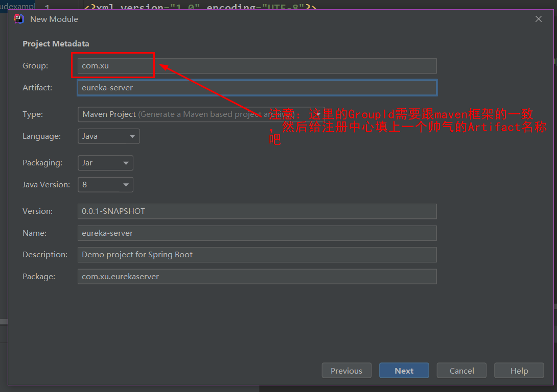The width and height of the screenshot is (557, 392).
Task: Click the IntelliJ IDEA logo in title bar
Action: (x=19, y=19)
